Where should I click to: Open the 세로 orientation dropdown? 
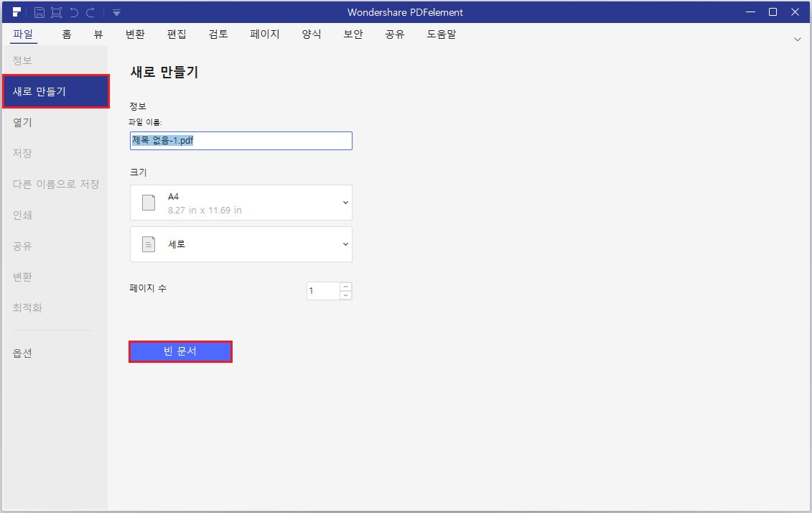click(x=241, y=244)
